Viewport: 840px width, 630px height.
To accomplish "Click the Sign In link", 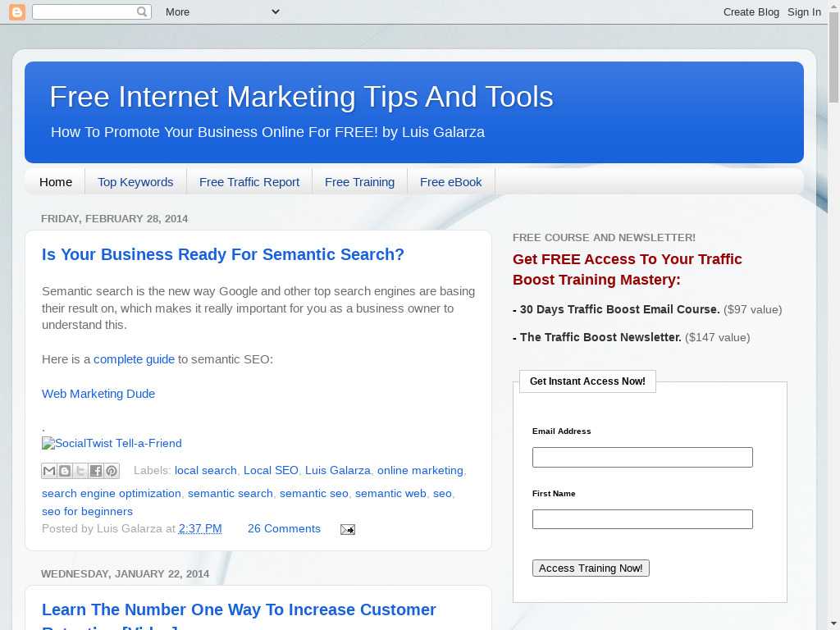I will pyautogui.click(x=804, y=11).
